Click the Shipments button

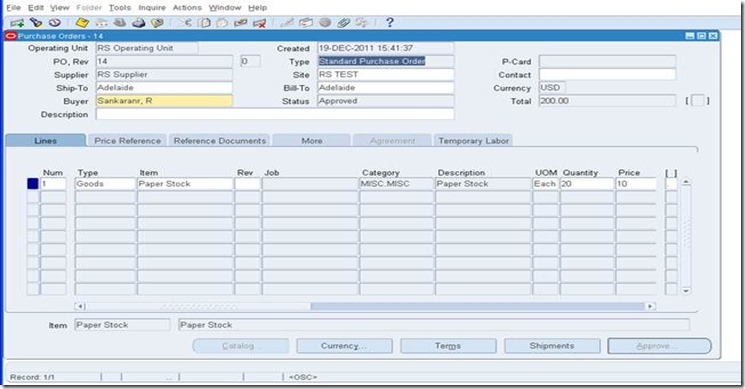tap(552, 346)
